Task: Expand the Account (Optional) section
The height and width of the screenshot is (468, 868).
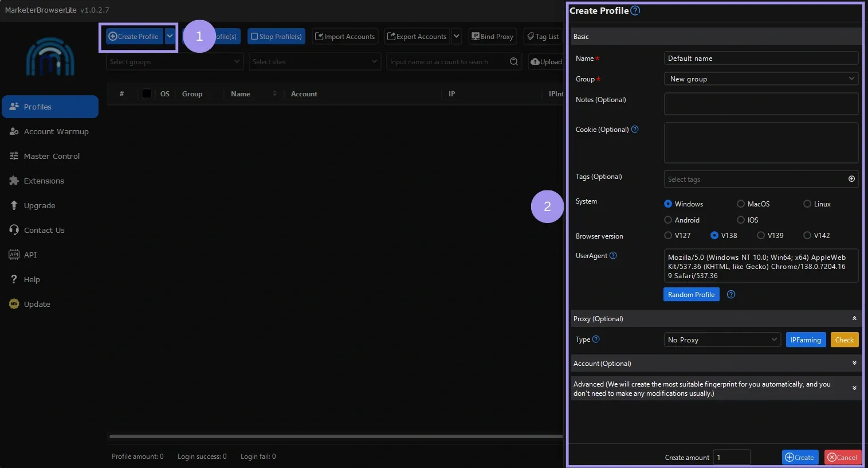Action: coord(854,363)
